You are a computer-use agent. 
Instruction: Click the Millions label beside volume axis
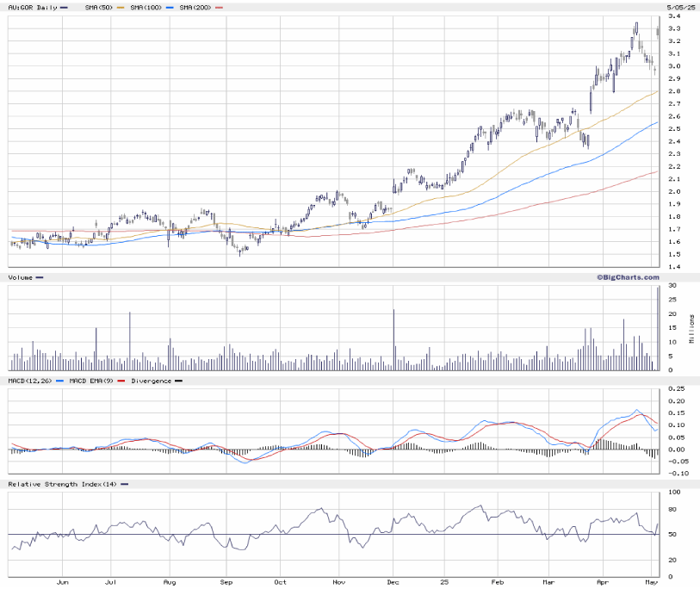(x=691, y=328)
